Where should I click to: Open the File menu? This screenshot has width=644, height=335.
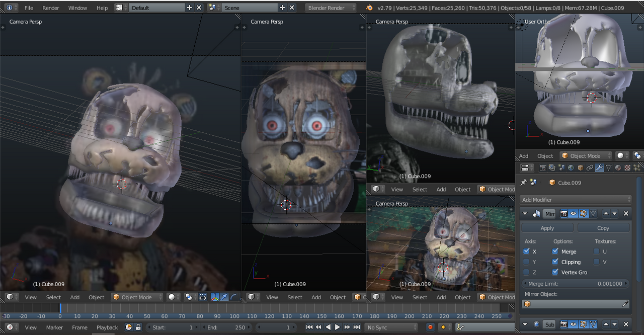(x=29, y=8)
